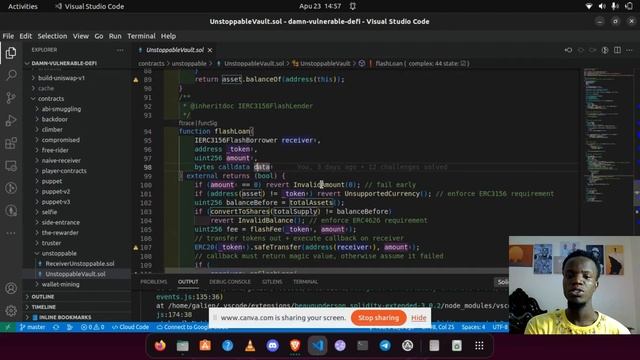Open the Manage gear icon

tap(11, 311)
